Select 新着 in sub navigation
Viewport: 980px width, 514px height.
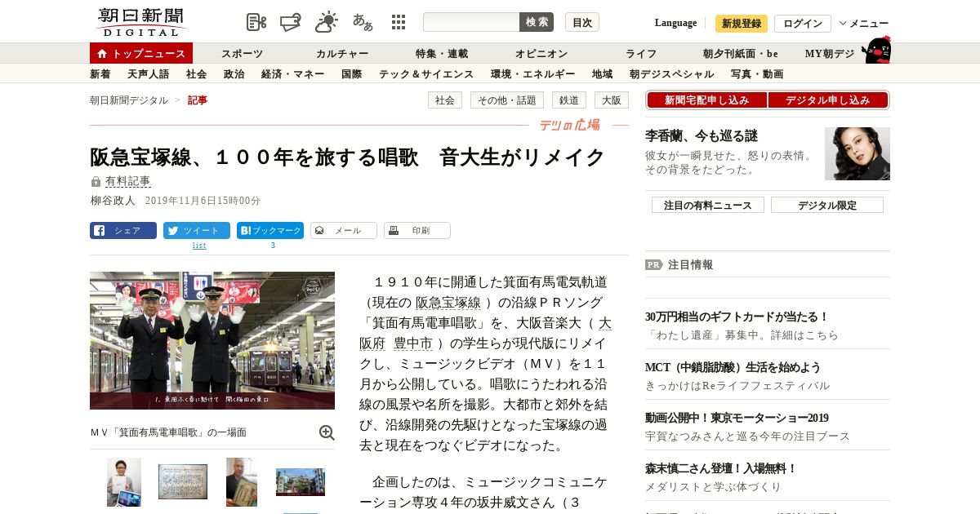coord(100,74)
